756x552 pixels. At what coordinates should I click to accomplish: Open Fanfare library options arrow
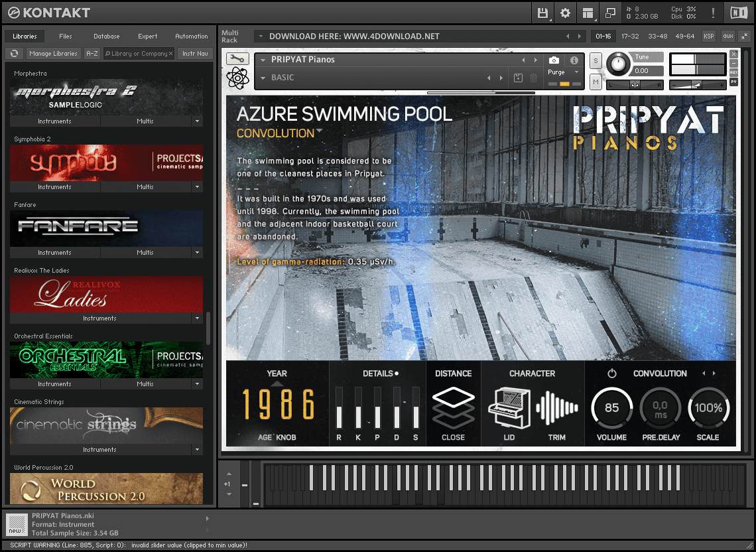coord(197,252)
